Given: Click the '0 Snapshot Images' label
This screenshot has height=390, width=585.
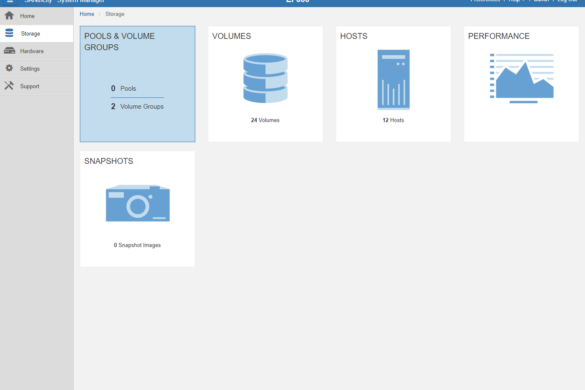Looking at the screenshot, I should point(137,245).
